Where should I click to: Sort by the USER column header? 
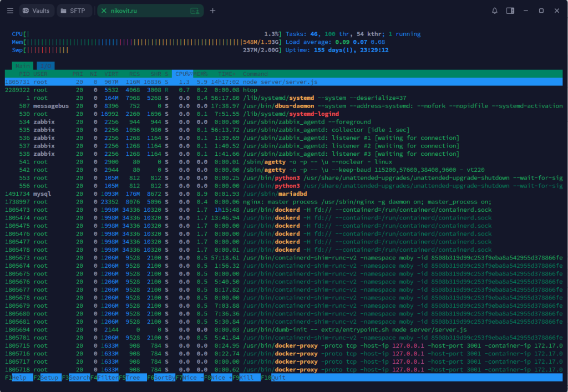[x=40, y=74]
